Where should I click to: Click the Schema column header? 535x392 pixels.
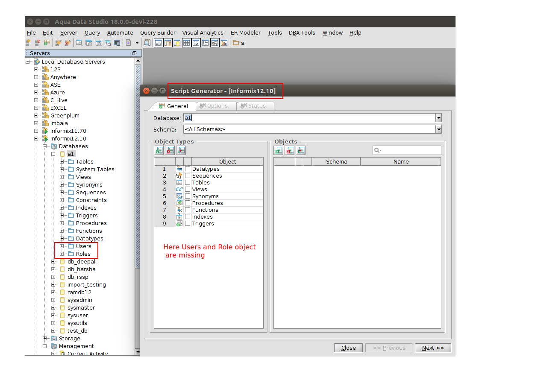pyautogui.click(x=336, y=161)
